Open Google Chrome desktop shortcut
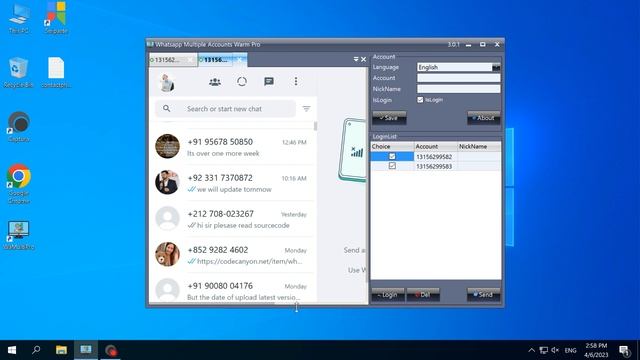Viewport: 640px width, 360px height. (18, 184)
